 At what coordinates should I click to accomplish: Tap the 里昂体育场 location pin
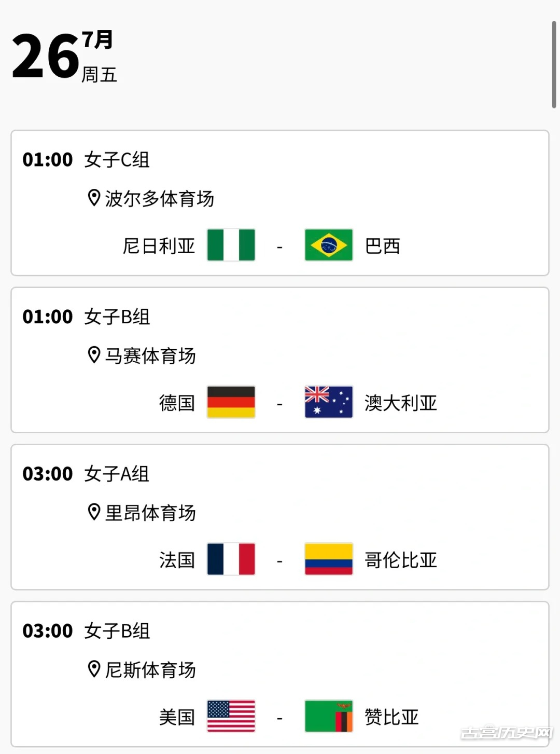tap(94, 512)
